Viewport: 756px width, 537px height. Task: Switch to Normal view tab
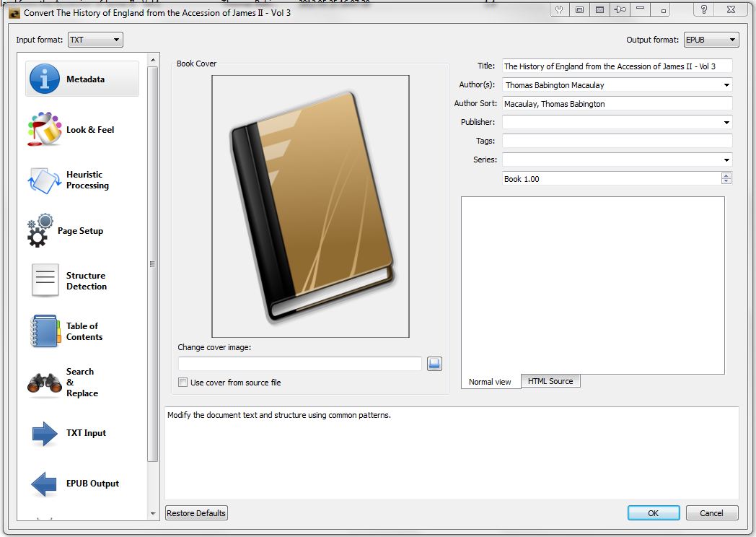coord(490,382)
